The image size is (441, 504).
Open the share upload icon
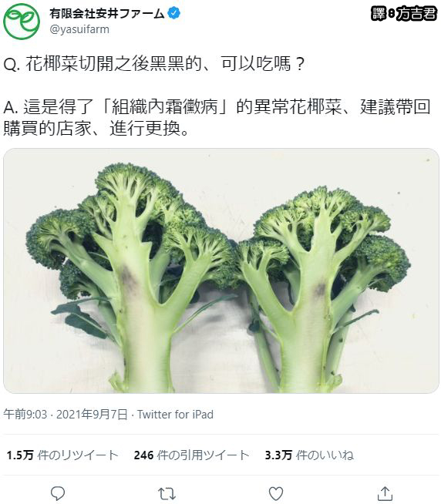pyautogui.click(x=385, y=493)
